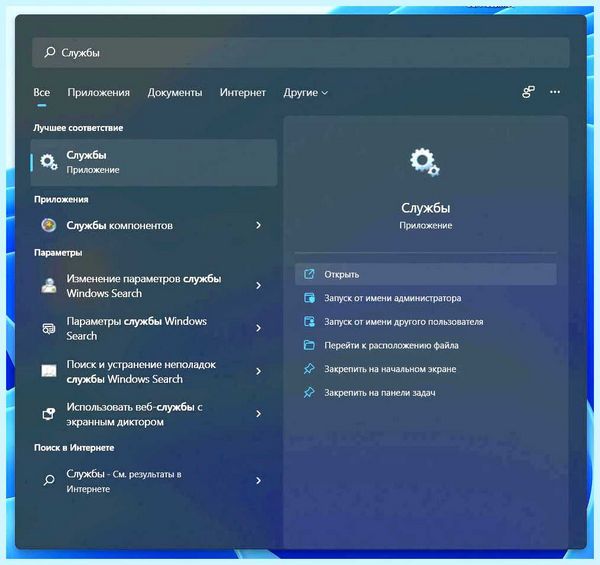Image resolution: width=600 pixels, height=565 pixels.
Task: Click the Лучшее соответствие heading
Action: click(x=78, y=128)
